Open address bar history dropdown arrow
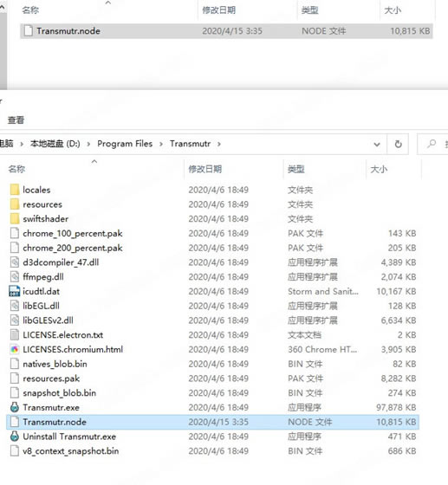 [x=377, y=144]
